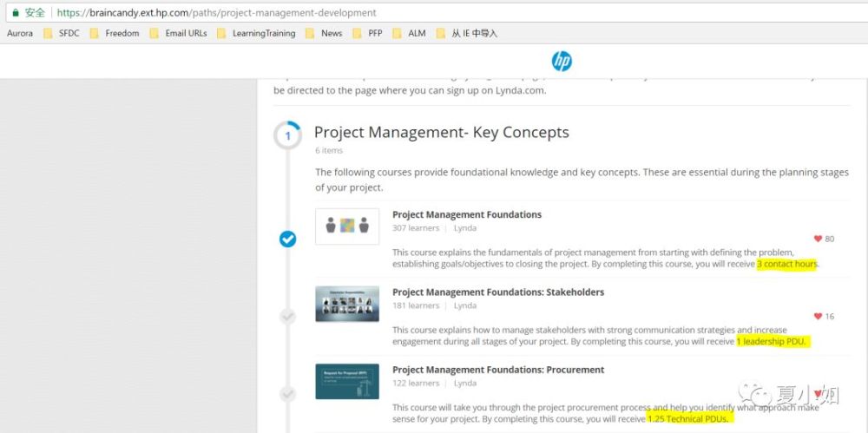
Task: Click the Aurora bookmark
Action: 20,33
